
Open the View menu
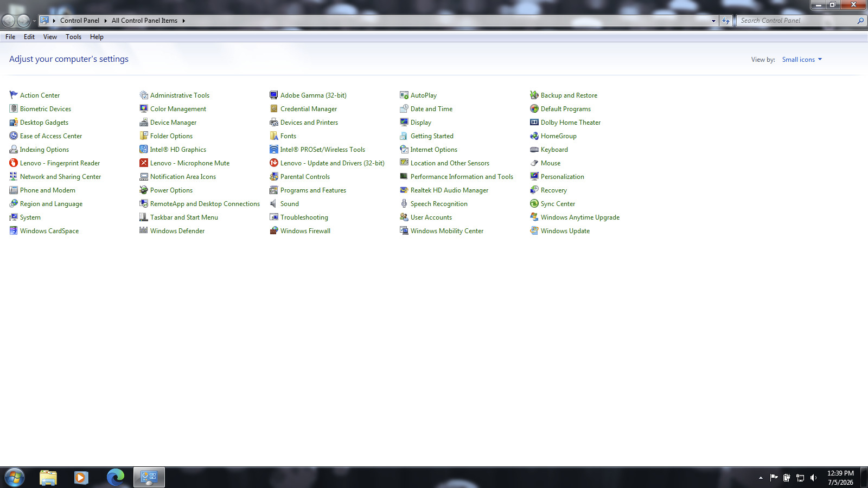tap(50, 37)
